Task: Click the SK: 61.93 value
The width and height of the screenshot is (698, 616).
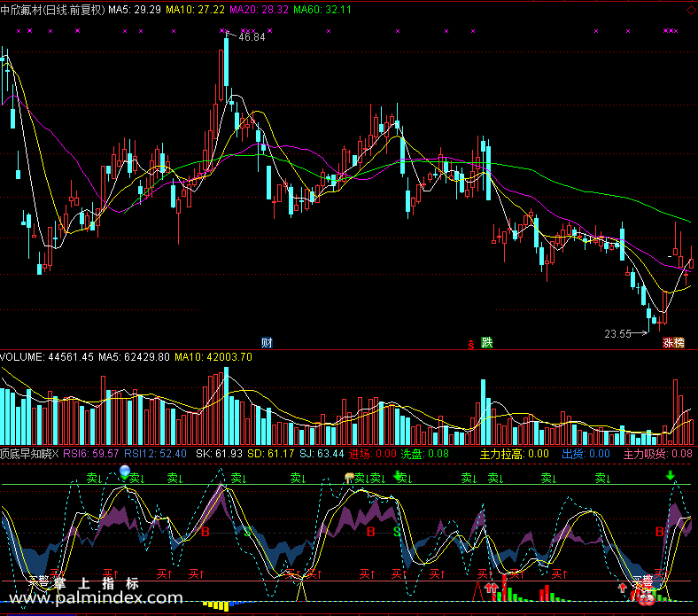Action: 219,454
